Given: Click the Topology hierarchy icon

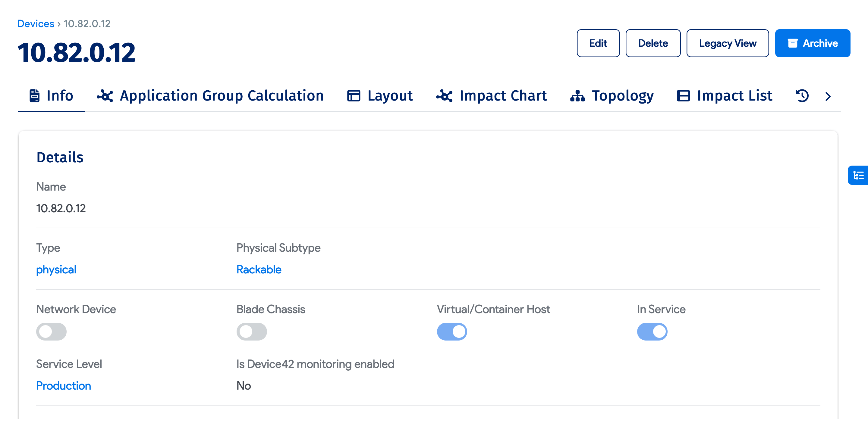Looking at the screenshot, I should tap(577, 96).
